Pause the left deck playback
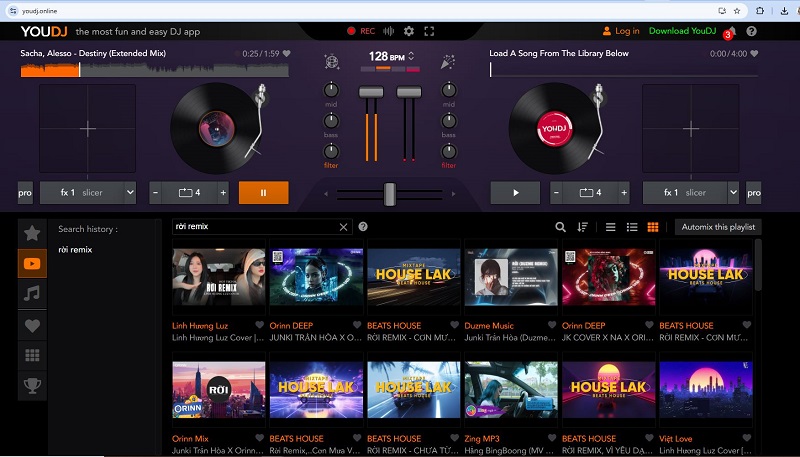The width and height of the screenshot is (800, 457). pyautogui.click(x=264, y=193)
